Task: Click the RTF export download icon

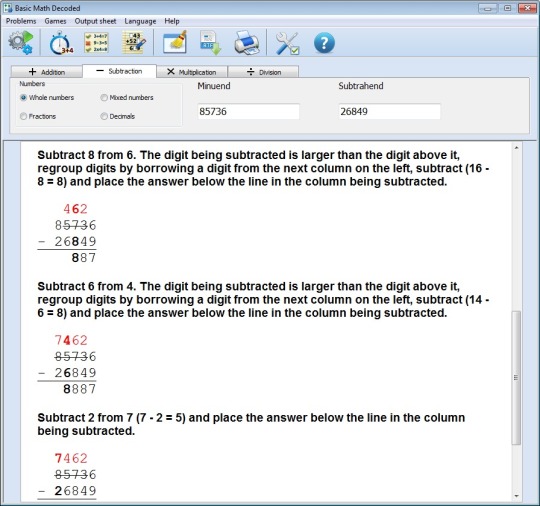Action: pos(210,43)
